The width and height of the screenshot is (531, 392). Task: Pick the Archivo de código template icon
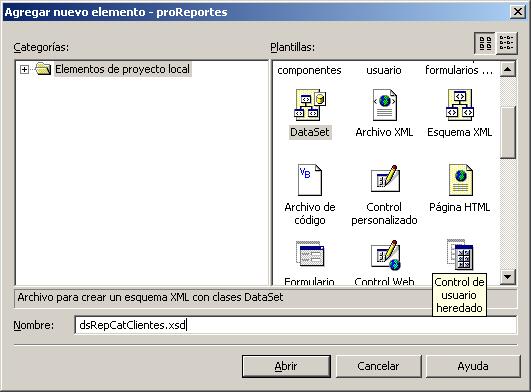tap(310, 180)
